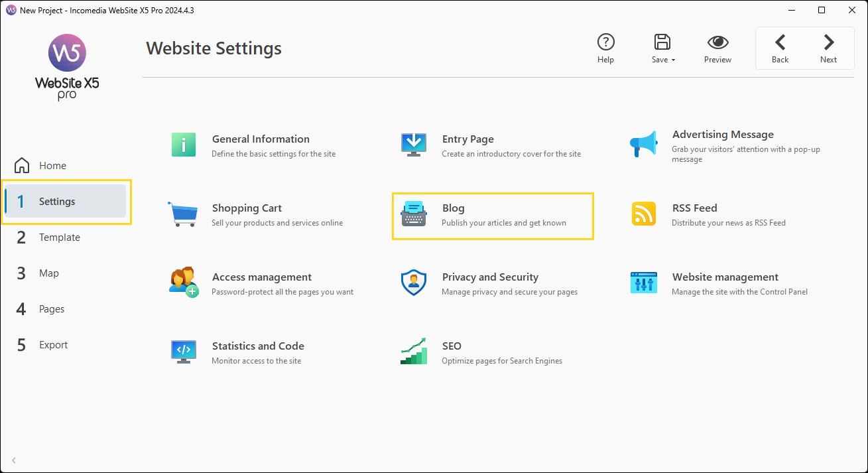Click the Website Settings heading
The width and height of the screenshot is (868, 473).
(x=214, y=48)
